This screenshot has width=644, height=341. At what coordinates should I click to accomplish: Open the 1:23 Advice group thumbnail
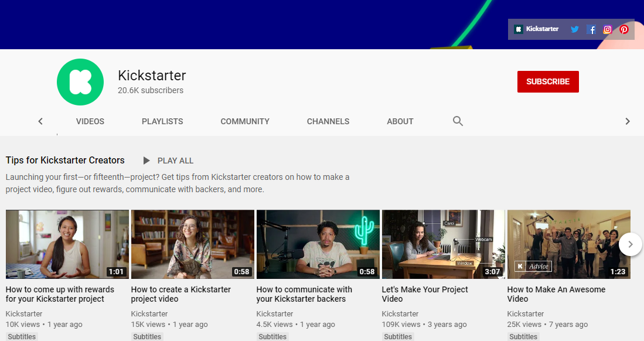click(x=569, y=244)
